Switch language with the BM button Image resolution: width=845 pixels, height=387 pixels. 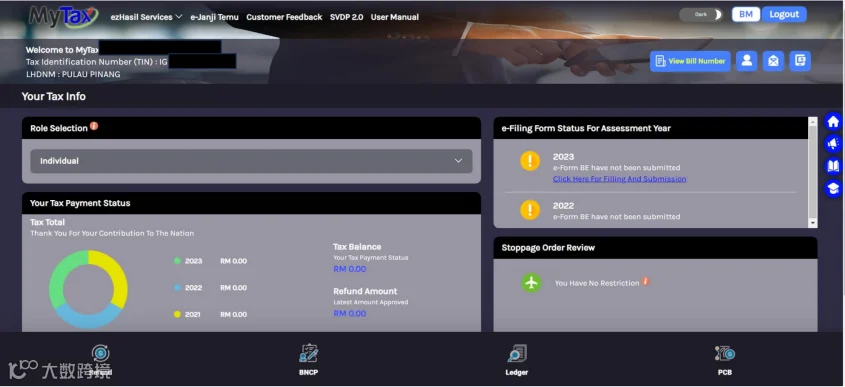pos(746,15)
